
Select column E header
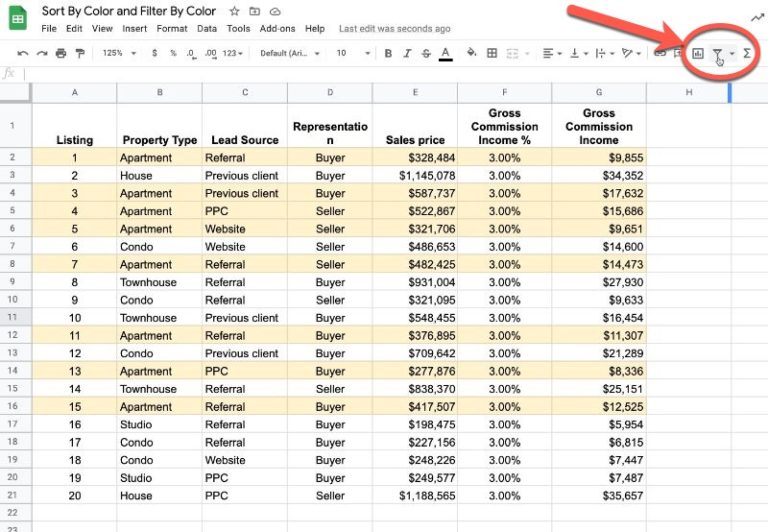click(x=415, y=92)
